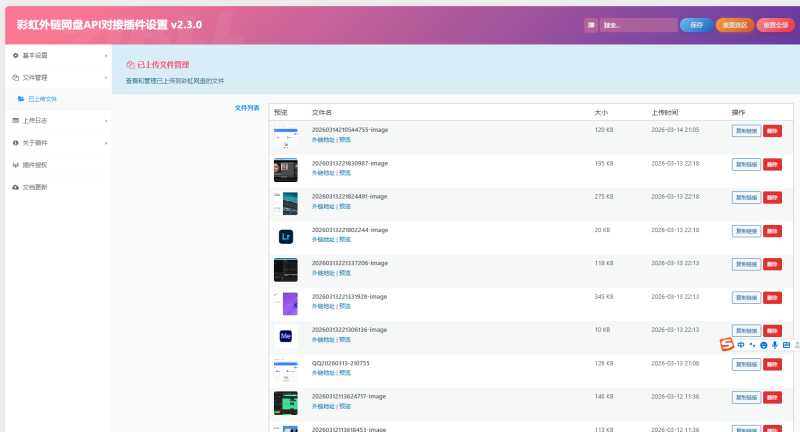
Task: Open the 已上传文件 submenu item
Action: tap(42, 99)
